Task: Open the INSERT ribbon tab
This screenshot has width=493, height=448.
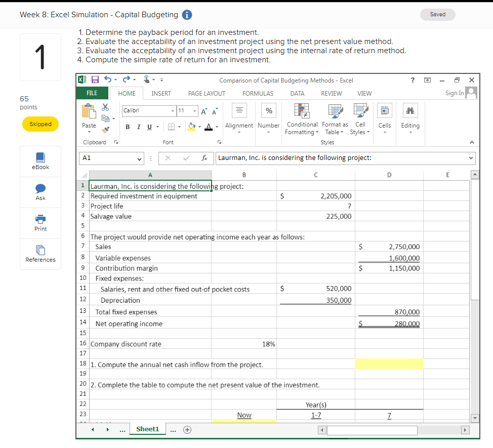Action: (161, 93)
